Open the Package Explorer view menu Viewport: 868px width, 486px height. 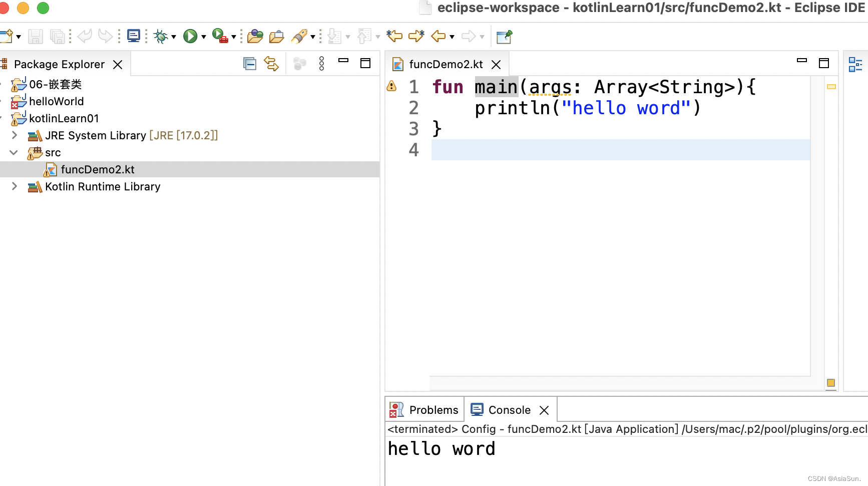[x=321, y=64]
